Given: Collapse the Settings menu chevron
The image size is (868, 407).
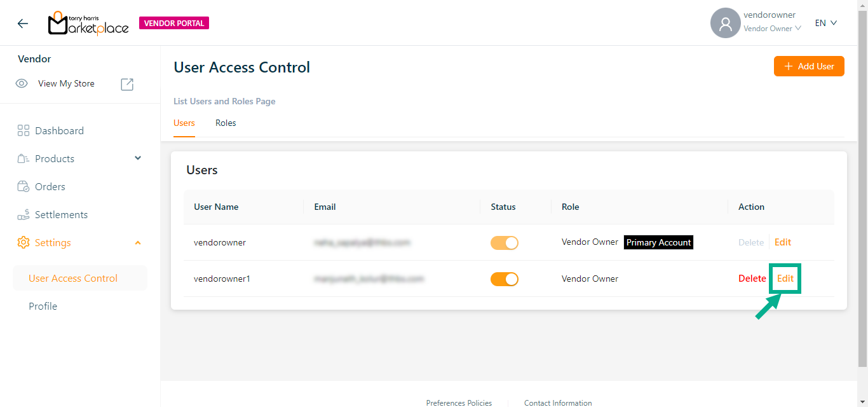Looking at the screenshot, I should tap(138, 243).
